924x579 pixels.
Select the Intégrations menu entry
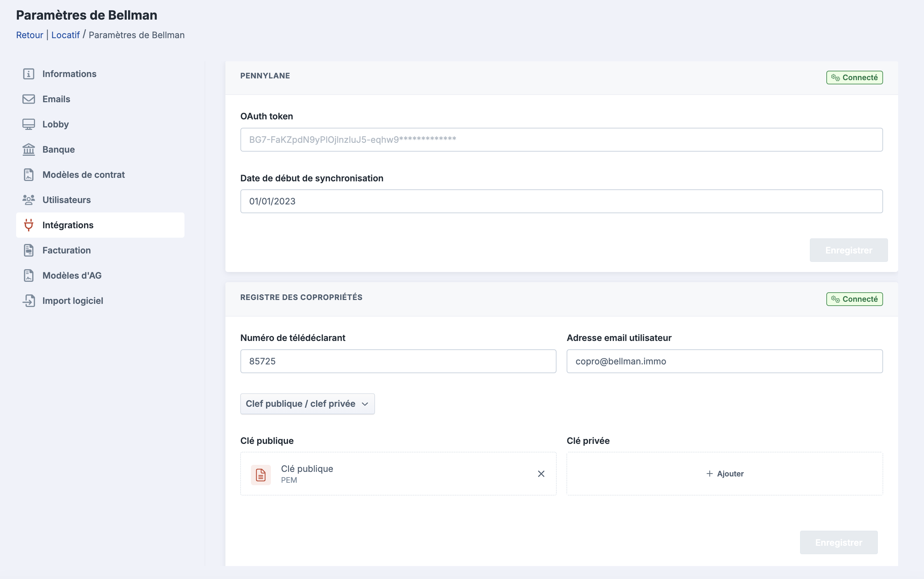point(100,225)
